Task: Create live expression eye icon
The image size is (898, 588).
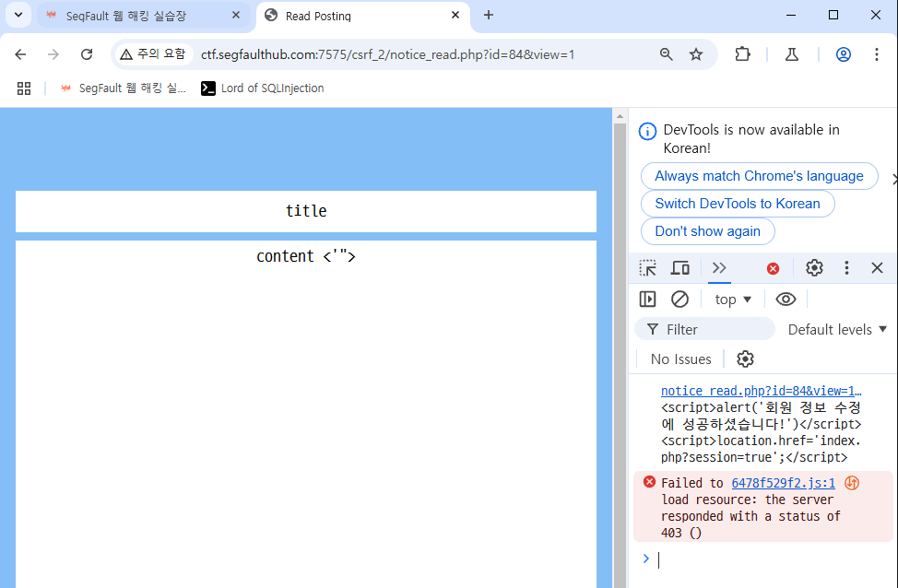Action: point(786,299)
